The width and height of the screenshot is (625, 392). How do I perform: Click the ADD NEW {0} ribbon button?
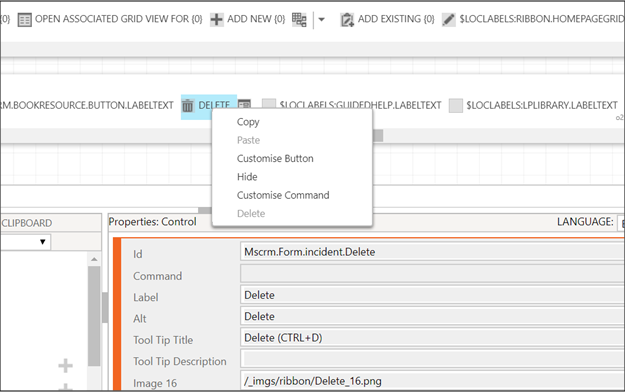tap(248, 19)
